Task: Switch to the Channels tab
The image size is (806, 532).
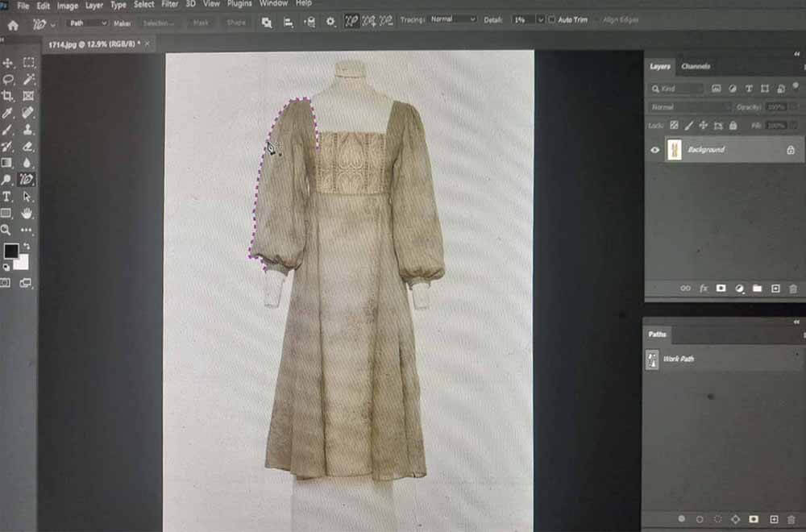Action: (x=696, y=66)
